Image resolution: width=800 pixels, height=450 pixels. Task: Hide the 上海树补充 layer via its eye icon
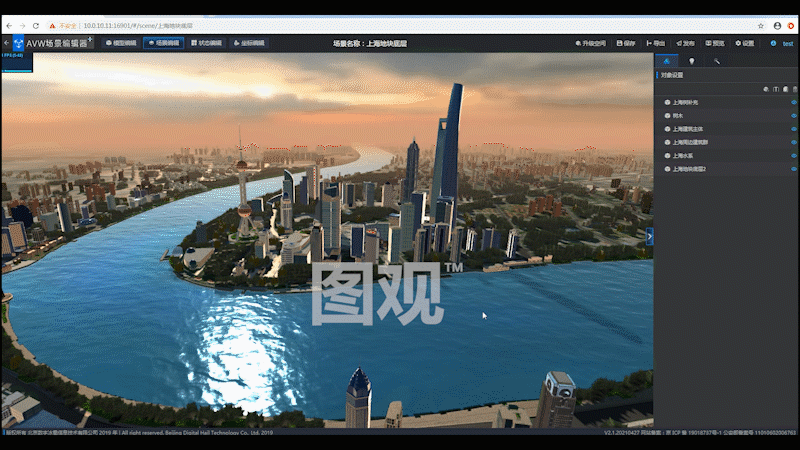[x=794, y=103]
